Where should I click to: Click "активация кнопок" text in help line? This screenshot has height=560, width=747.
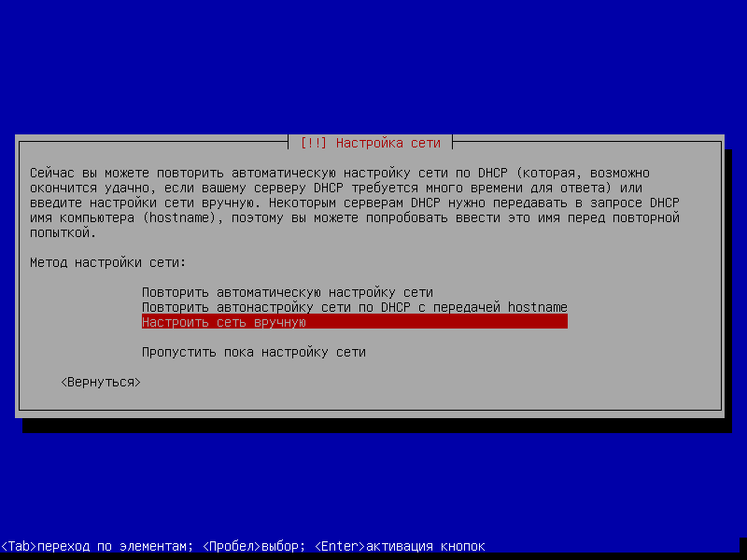click(426, 546)
